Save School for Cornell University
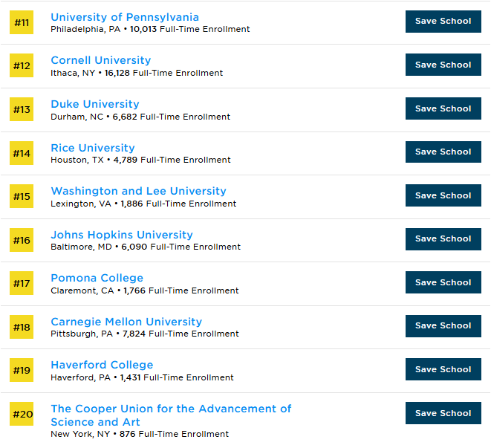The height and width of the screenshot is (448, 491). coord(443,65)
